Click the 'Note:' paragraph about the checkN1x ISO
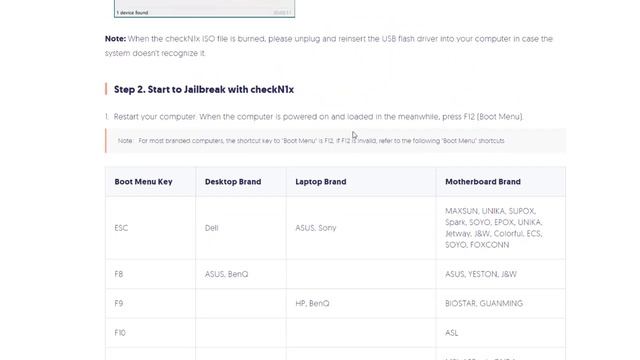The image size is (640, 360). pyautogui.click(x=329, y=46)
